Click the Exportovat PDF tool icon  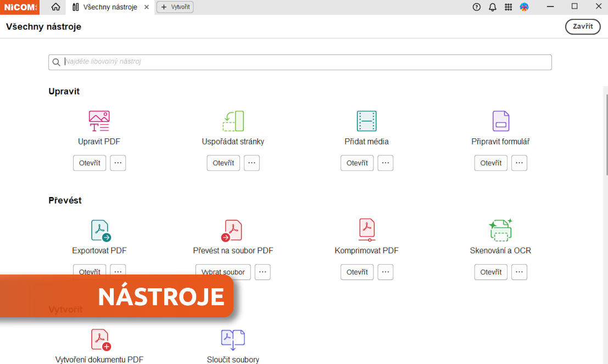(x=101, y=230)
